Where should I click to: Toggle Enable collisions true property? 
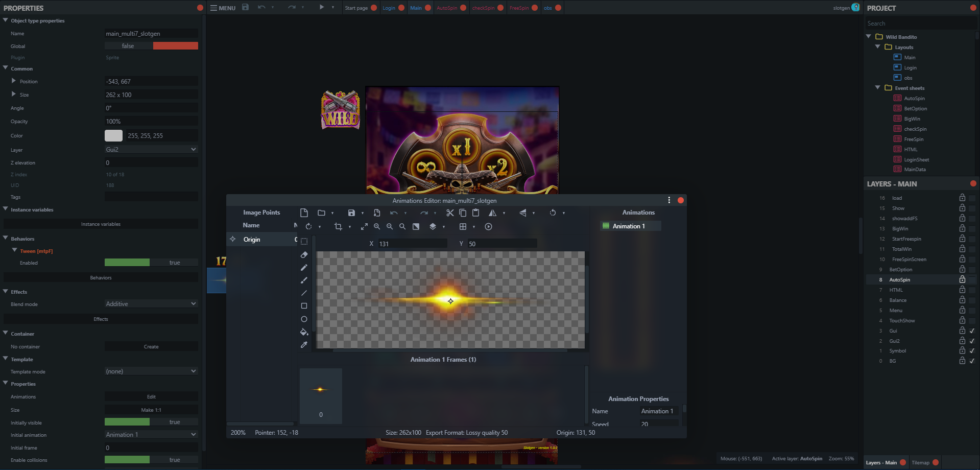tap(151, 460)
